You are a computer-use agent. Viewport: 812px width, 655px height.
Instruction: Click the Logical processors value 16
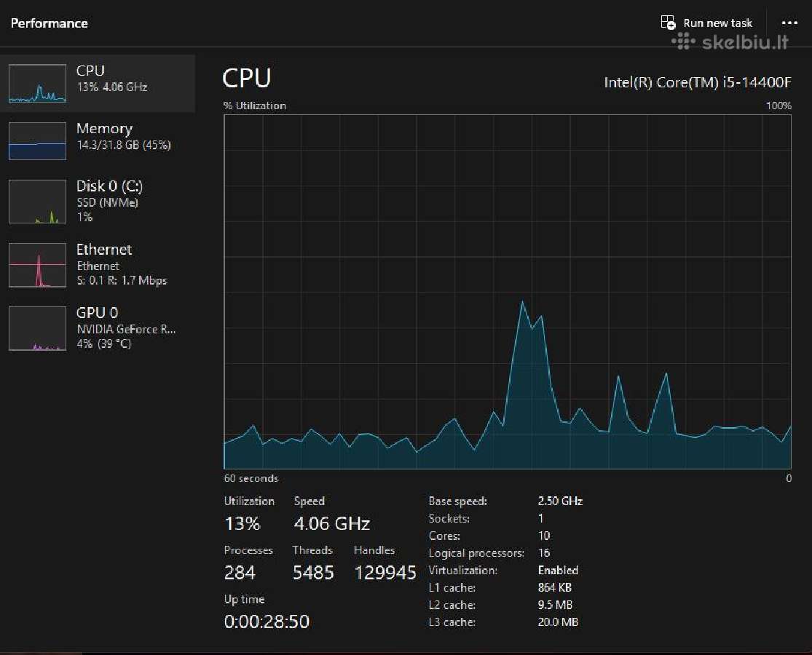tap(544, 552)
